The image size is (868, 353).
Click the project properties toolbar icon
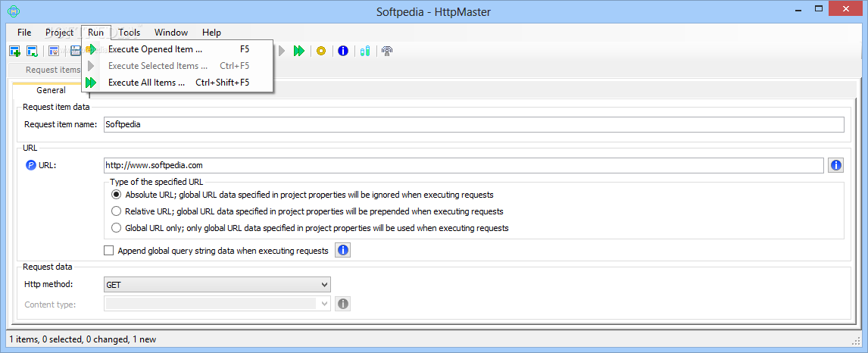pyautogui.click(x=54, y=51)
